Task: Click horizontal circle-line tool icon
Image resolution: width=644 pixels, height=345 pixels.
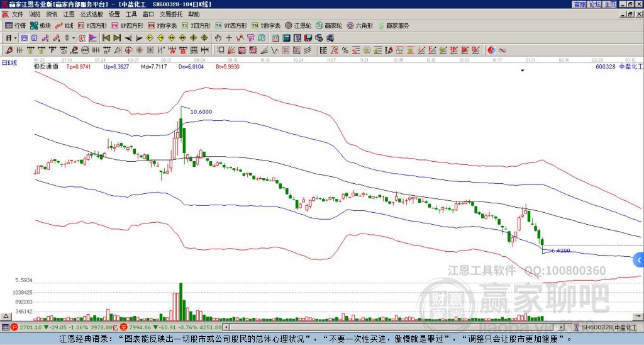Action: point(85,50)
